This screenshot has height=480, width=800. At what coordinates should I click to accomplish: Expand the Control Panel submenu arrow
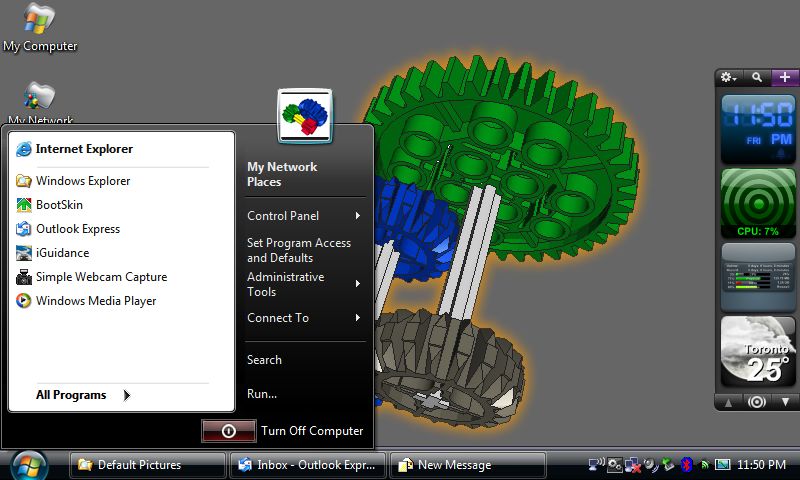pos(358,216)
